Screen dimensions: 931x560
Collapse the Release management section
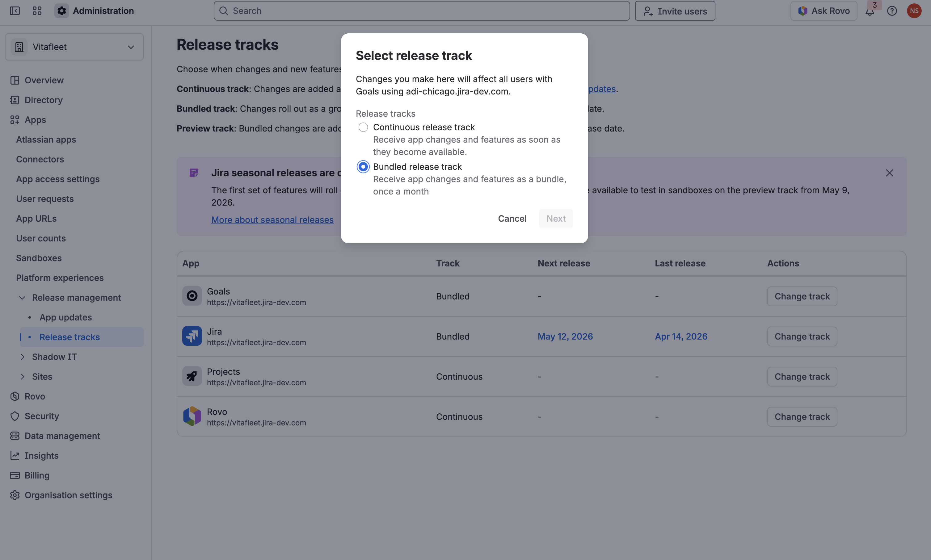tap(22, 298)
